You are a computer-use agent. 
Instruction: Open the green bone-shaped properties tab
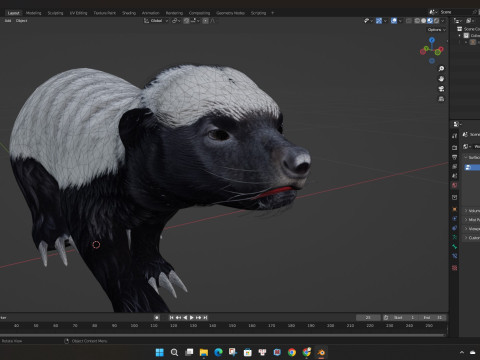point(455,247)
